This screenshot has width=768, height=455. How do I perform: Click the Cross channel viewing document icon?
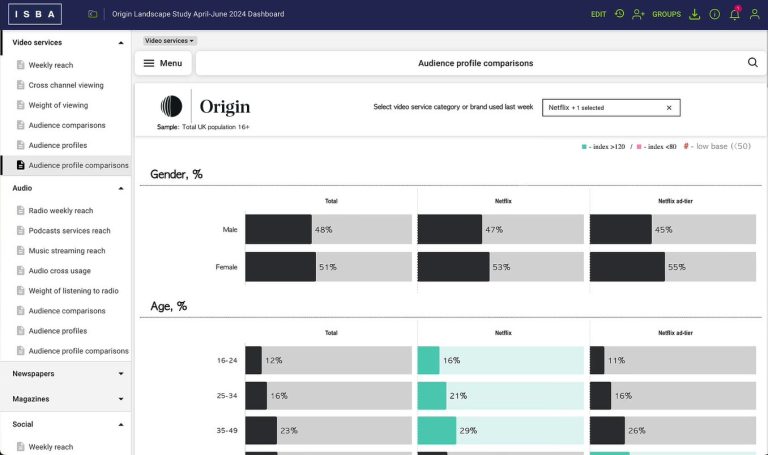point(21,85)
